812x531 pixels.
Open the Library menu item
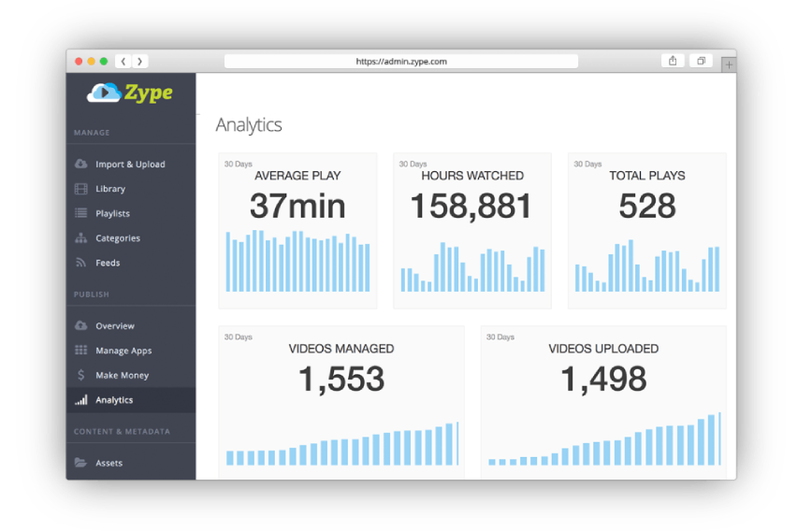(110, 189)
